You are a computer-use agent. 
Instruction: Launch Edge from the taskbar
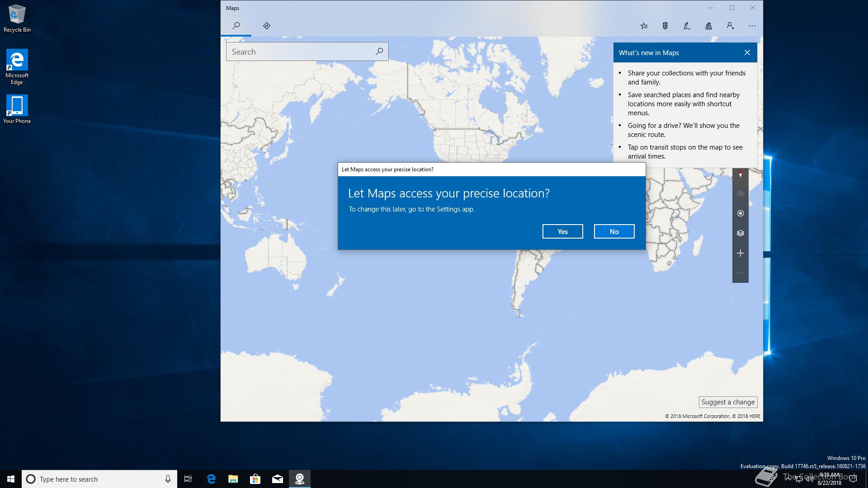(x=211, y=479)
